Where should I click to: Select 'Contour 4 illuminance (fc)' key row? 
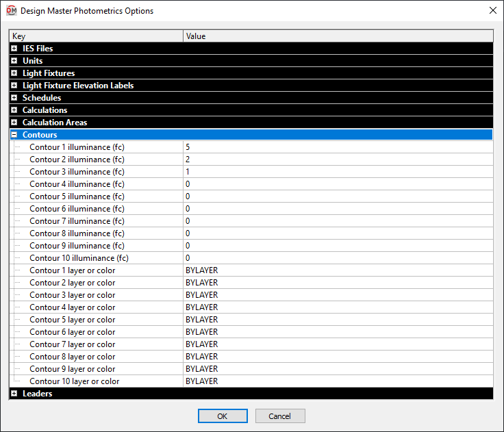tap(77, 184)
